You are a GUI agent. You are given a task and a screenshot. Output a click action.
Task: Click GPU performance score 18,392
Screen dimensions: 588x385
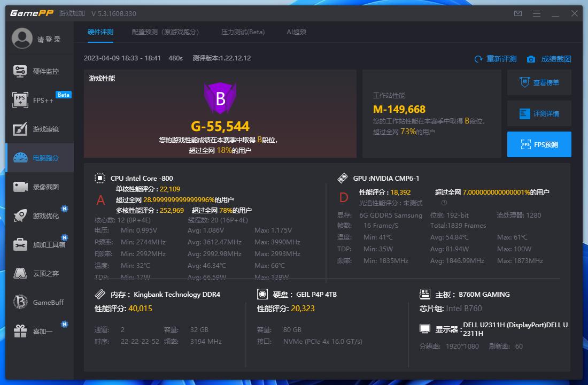[400, 192]
